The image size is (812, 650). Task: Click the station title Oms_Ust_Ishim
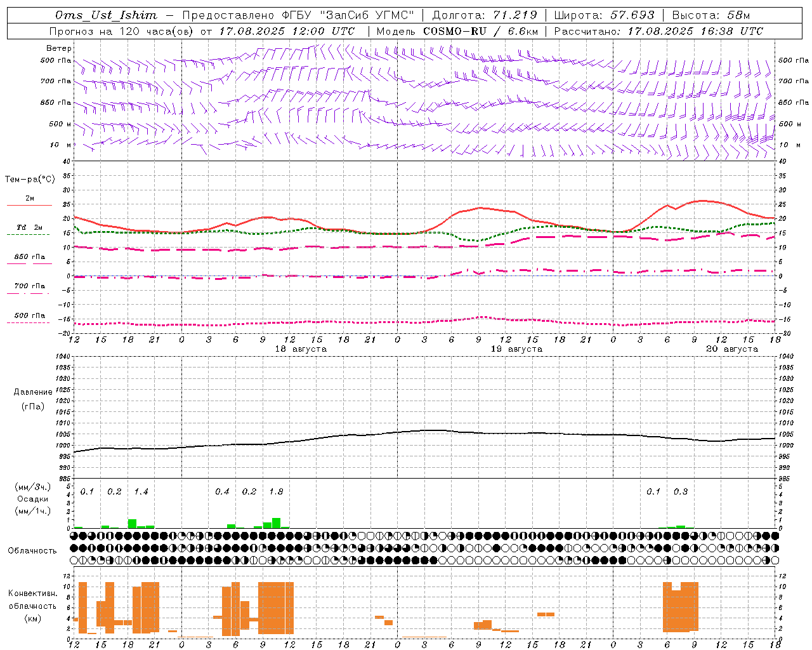[x=106, y=15]
